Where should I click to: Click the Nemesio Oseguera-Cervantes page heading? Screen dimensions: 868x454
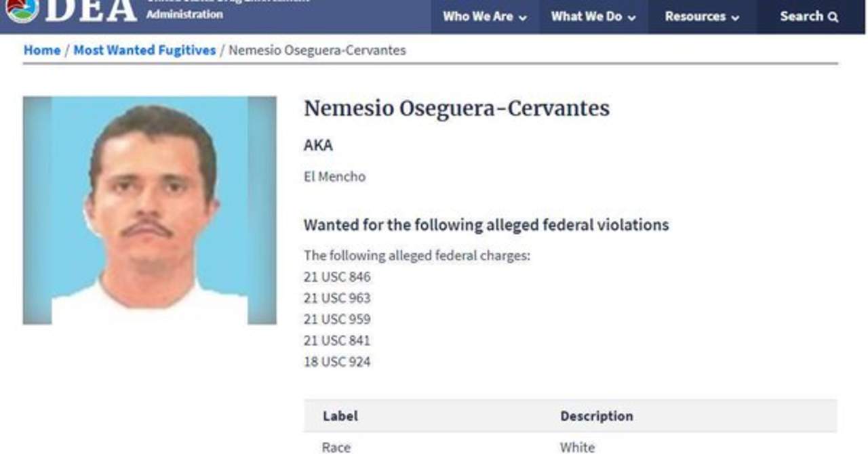click(456, 108)
